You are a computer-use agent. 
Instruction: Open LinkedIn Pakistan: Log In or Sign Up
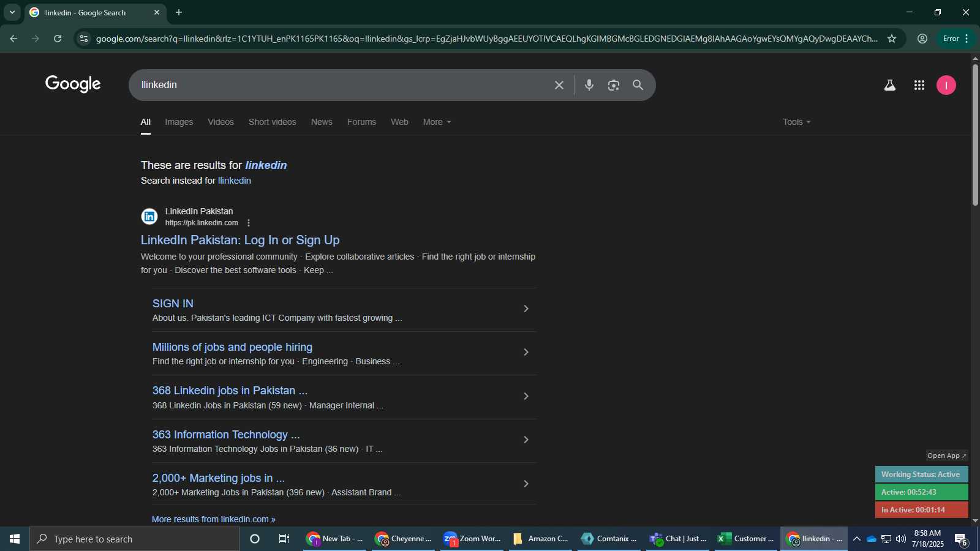pyautogui.click(x=240, y=240)
